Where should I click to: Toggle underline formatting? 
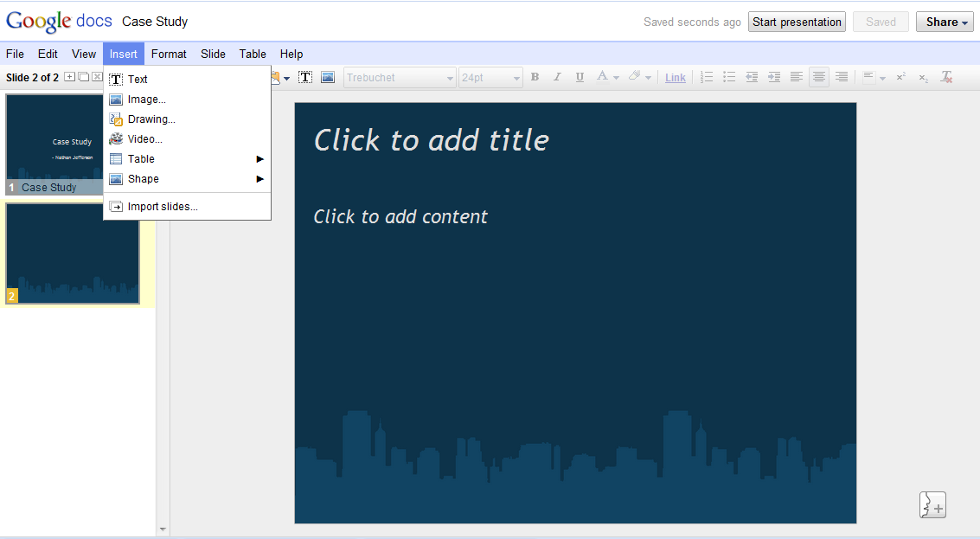[x=580, y=77]
